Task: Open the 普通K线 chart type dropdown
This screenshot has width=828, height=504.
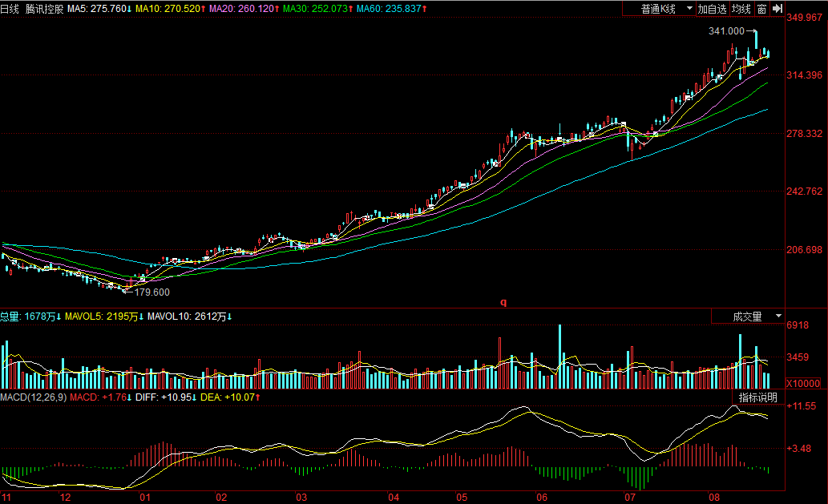Action: coord(660,9)
